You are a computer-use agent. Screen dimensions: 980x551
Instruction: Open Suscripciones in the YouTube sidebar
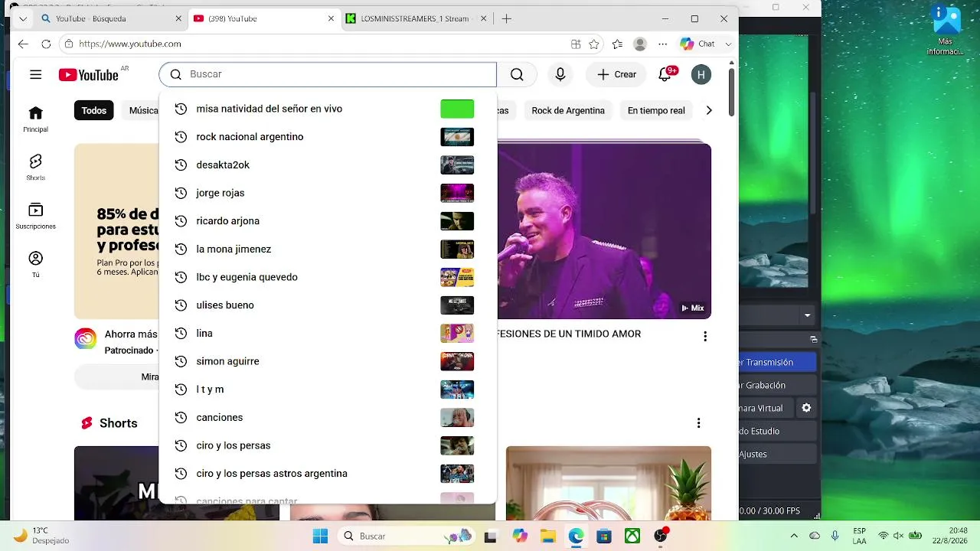35,216
